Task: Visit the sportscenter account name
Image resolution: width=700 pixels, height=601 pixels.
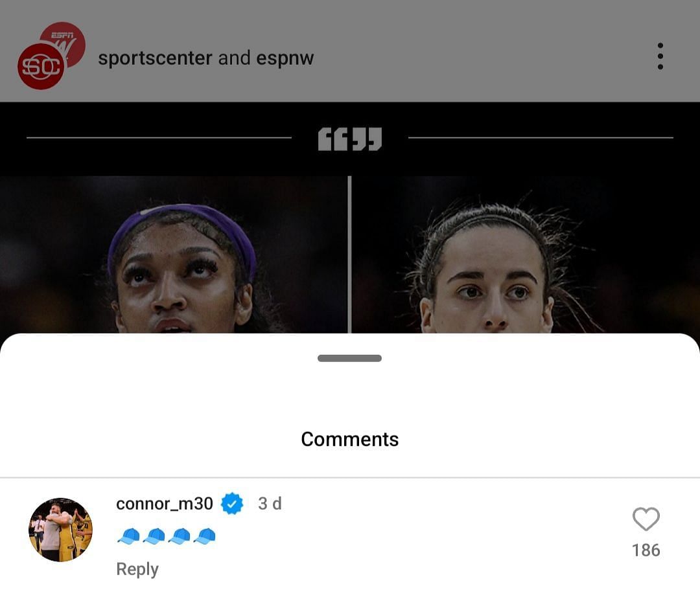Action: pyautogui.click(x=155, y=58)
